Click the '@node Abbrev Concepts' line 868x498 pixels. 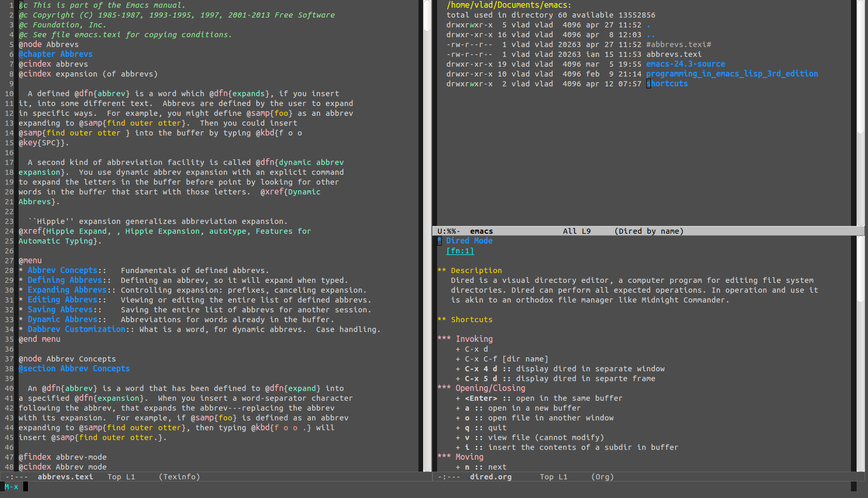coord(67,359)
